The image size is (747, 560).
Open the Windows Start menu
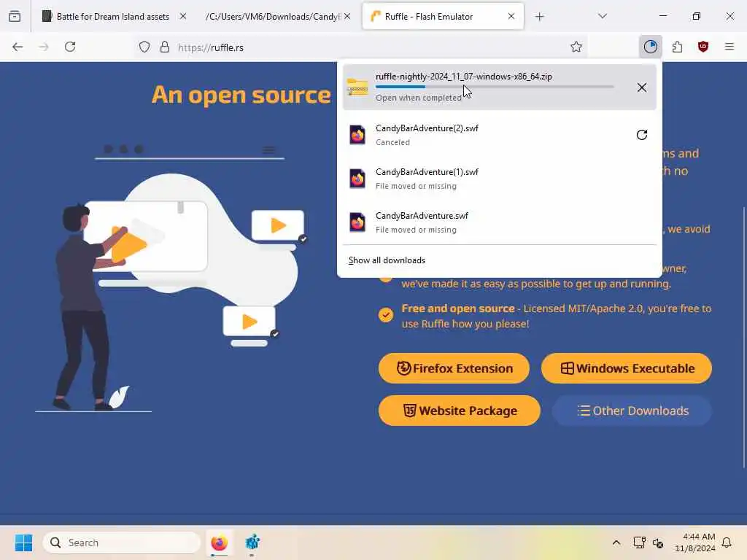(23, 542)
